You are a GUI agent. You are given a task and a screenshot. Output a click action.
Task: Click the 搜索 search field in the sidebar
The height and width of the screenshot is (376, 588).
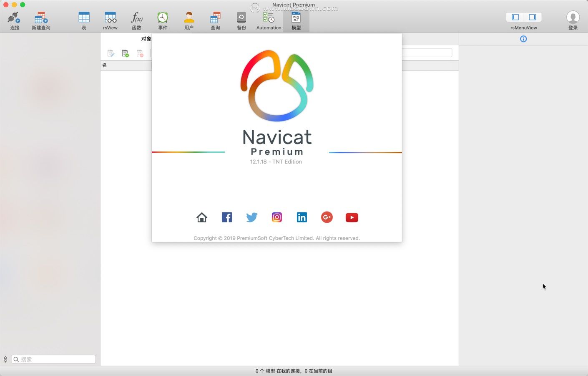coord(53,359)
